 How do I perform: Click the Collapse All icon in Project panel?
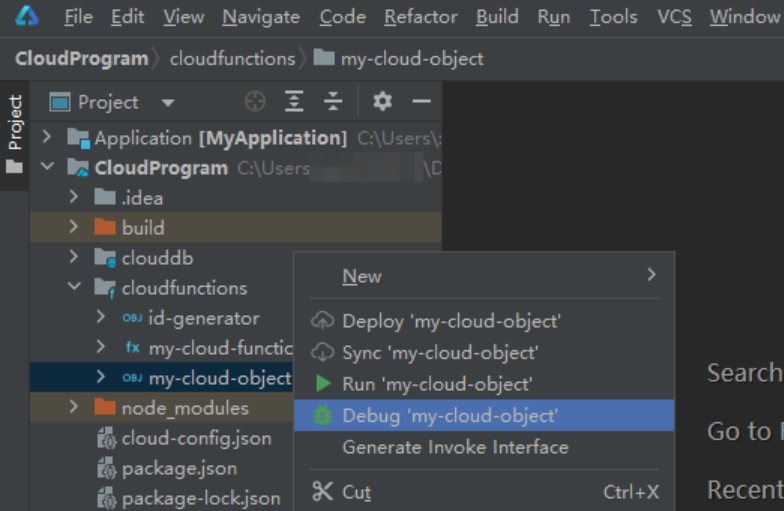[x=333, y=102]
